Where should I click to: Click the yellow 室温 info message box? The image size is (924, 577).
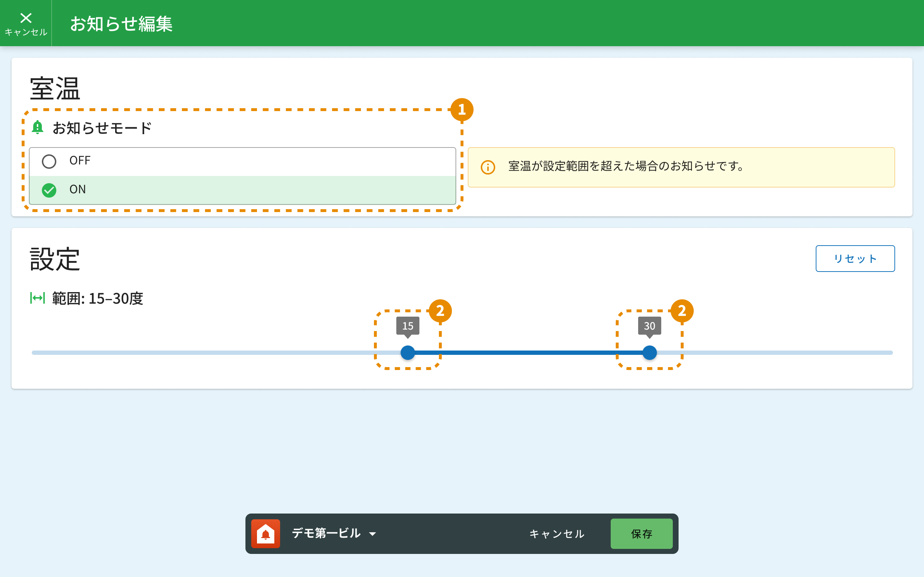(x=681, y=167)
